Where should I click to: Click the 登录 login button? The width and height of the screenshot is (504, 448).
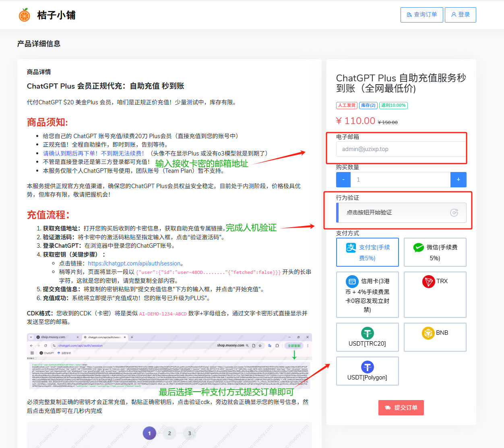pyautogui.click(x=461, y=15)
